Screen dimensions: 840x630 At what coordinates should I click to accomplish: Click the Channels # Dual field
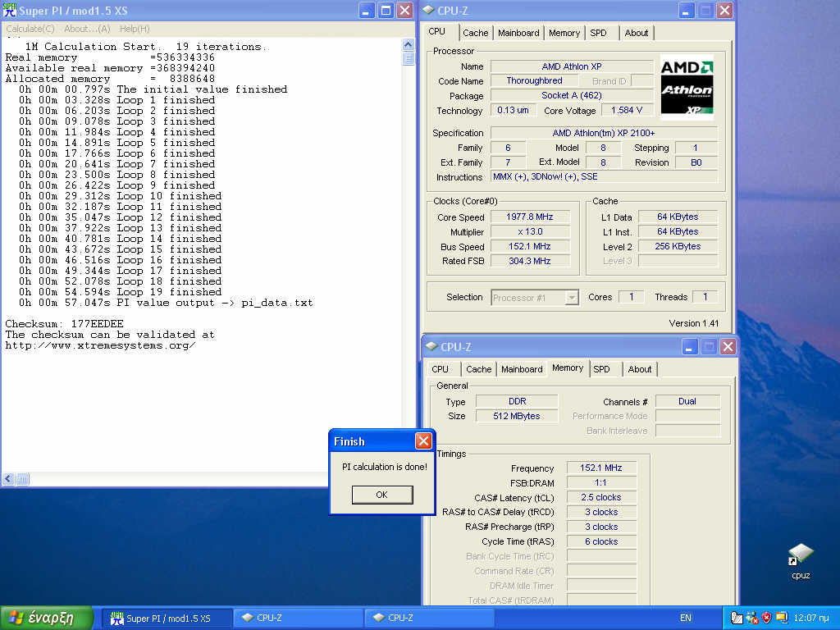(x=687, y=401)
